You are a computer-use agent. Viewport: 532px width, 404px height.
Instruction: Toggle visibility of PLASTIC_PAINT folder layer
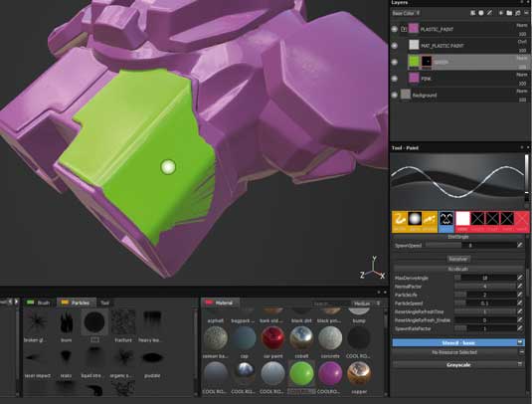coord(394,29)
